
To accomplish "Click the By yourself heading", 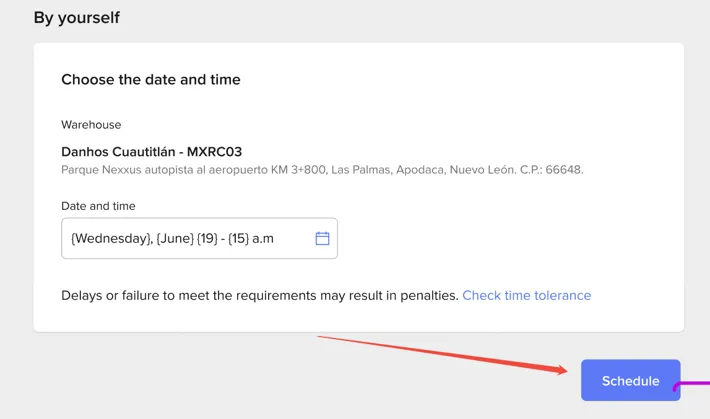I will coord(77,18).
